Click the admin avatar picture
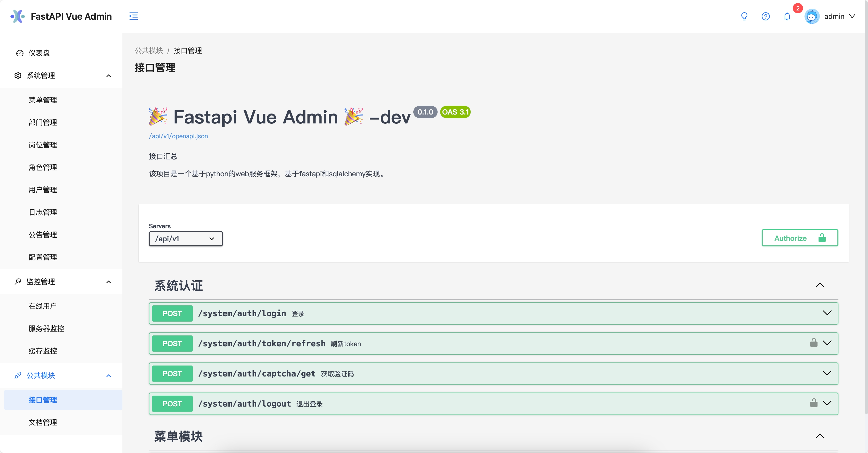 pos(812,16)
